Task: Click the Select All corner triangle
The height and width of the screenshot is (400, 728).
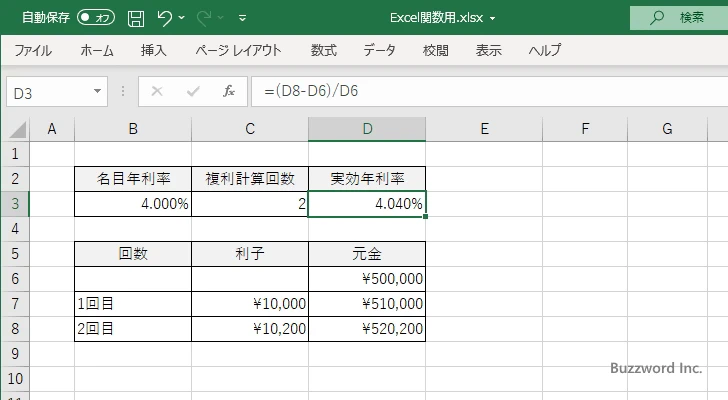Action: pyautogui.click(x=17, y=129)
